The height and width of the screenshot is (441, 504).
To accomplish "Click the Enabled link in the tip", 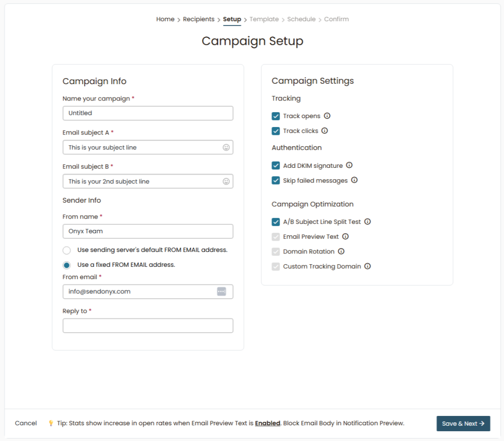I will [267, 423].
